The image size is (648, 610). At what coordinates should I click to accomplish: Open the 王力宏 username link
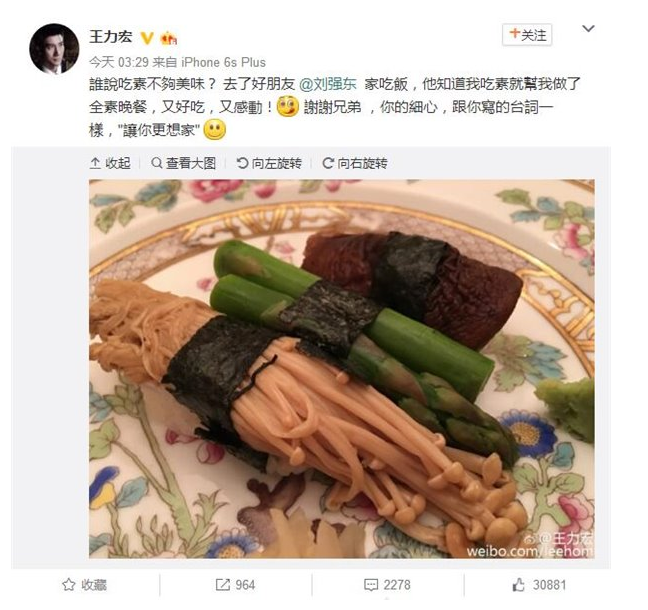click(111, 37)
